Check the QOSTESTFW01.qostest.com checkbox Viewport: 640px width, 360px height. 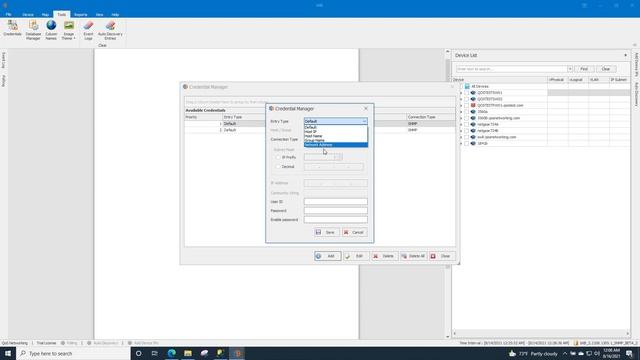pos(467,105)
